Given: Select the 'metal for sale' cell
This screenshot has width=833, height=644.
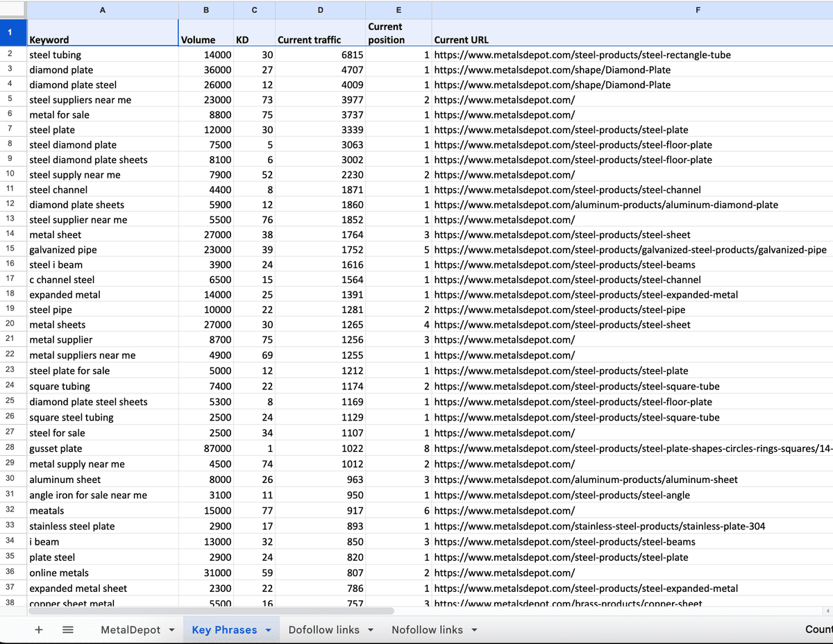Looking at the screenshot, I should pyautogui.click(x=103, y=115).
